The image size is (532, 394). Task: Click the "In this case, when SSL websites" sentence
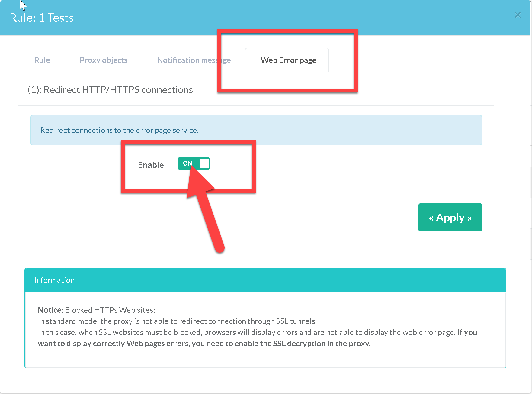(x=246, y=332)
